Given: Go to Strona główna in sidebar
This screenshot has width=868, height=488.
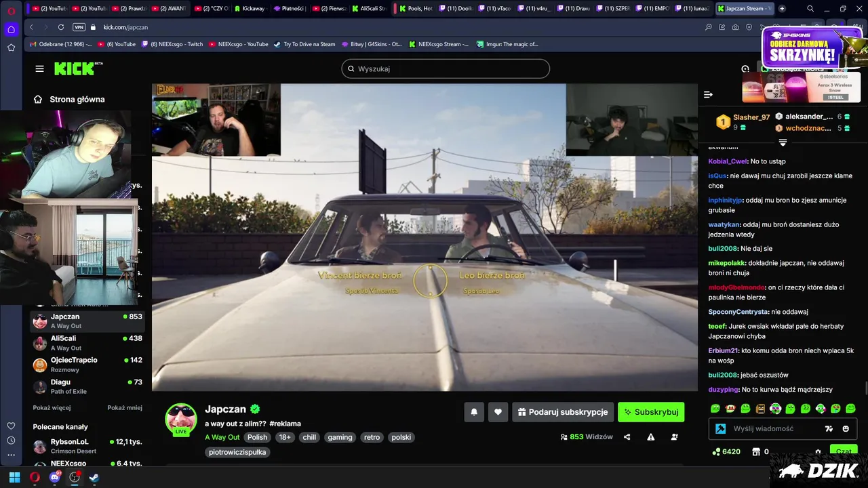Looking at the screenshot, I should click(69, 99).
